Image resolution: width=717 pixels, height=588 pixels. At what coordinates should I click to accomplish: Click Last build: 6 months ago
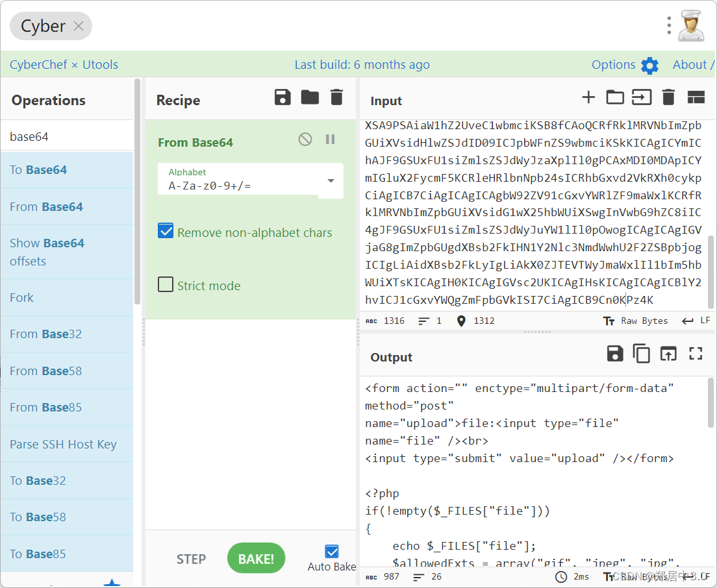tap(362, 65)
